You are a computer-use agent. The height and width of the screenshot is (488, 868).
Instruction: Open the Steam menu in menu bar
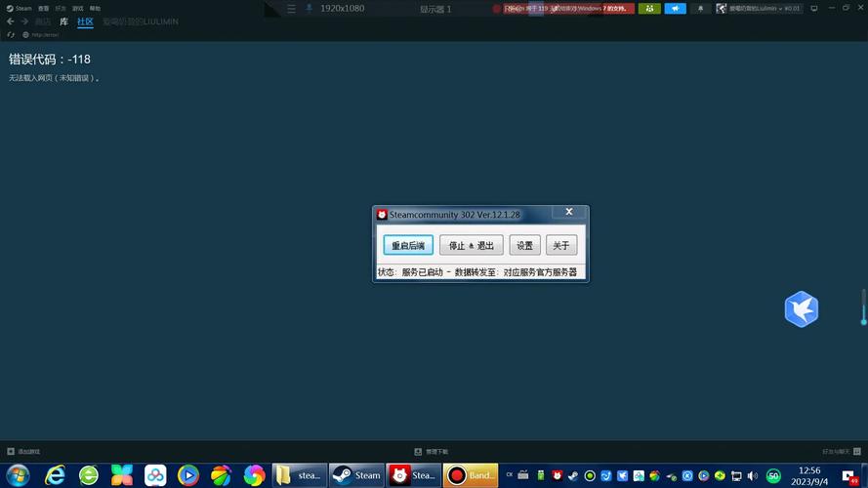coord(19,9)
